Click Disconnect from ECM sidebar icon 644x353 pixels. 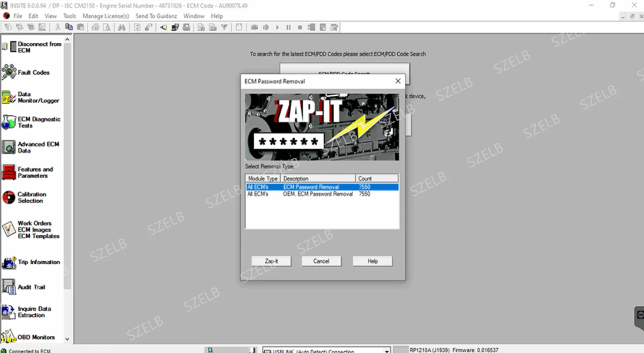click(x=9, y=47)
